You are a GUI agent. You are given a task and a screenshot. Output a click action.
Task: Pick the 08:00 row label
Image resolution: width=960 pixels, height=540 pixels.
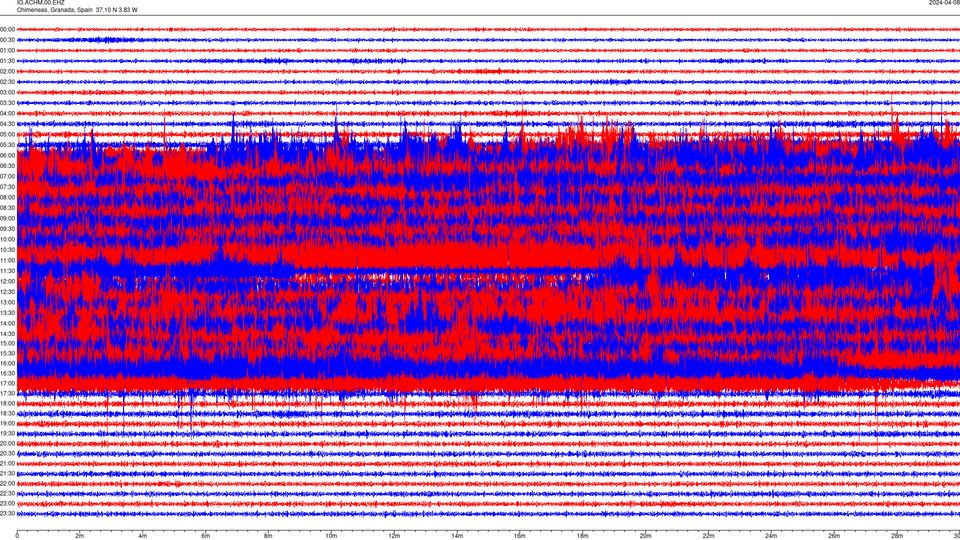7,197
